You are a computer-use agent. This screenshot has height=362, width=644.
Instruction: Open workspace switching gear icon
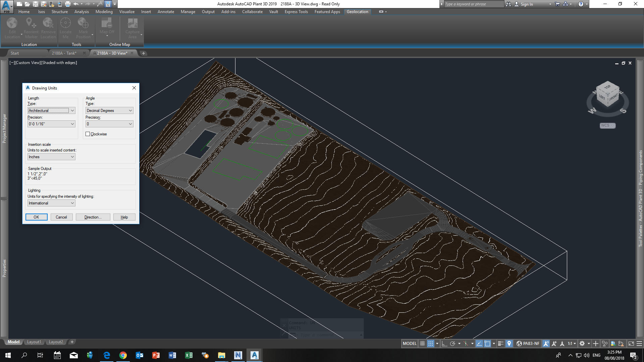coord(582,344)
